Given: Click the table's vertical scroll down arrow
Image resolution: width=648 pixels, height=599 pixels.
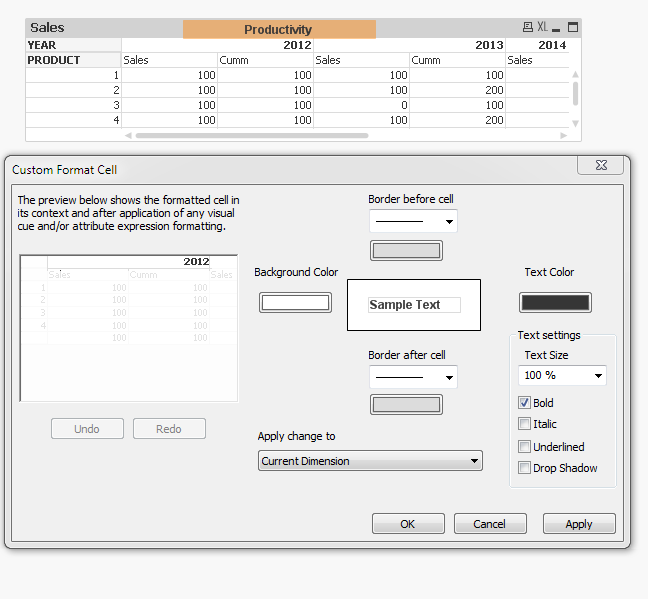Looking at the screenshot, I should (x=575, y=123).
